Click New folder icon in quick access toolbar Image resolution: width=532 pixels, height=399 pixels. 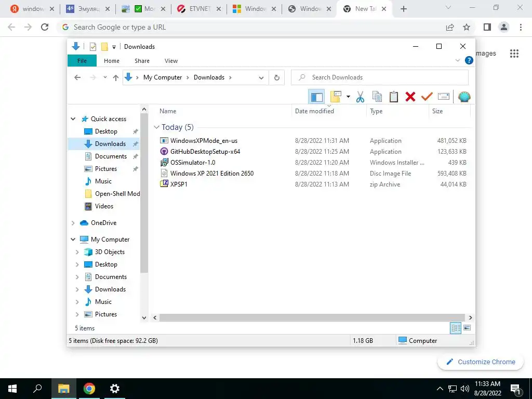pyautogui.click(x=104, y=47)
